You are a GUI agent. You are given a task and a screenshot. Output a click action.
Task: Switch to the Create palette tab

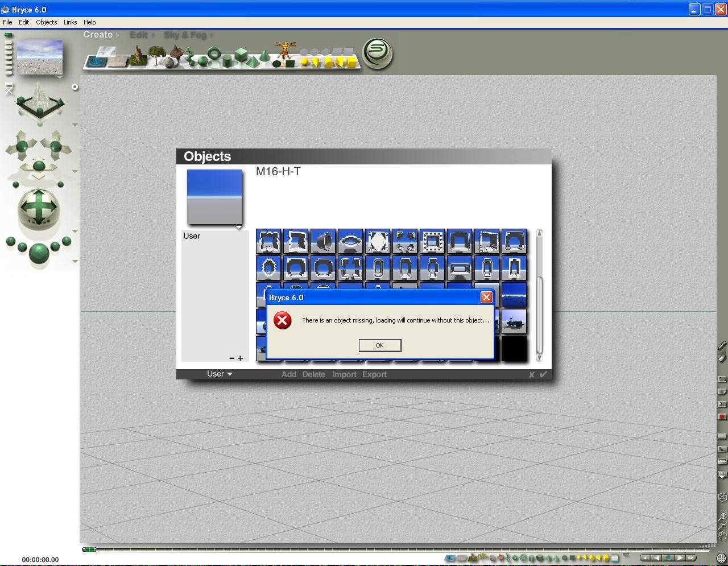[98, 35]
